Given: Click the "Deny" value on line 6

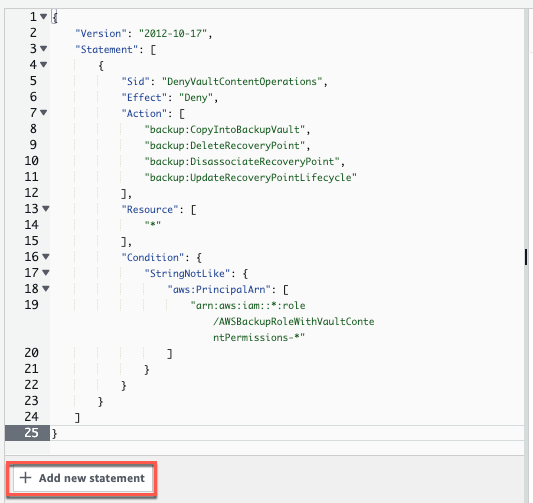Looking at the screenshot, I should tap(196, 97).
